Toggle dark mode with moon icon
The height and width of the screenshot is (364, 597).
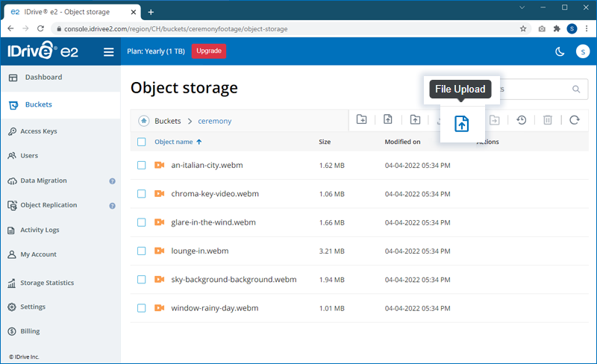point(560,51)
